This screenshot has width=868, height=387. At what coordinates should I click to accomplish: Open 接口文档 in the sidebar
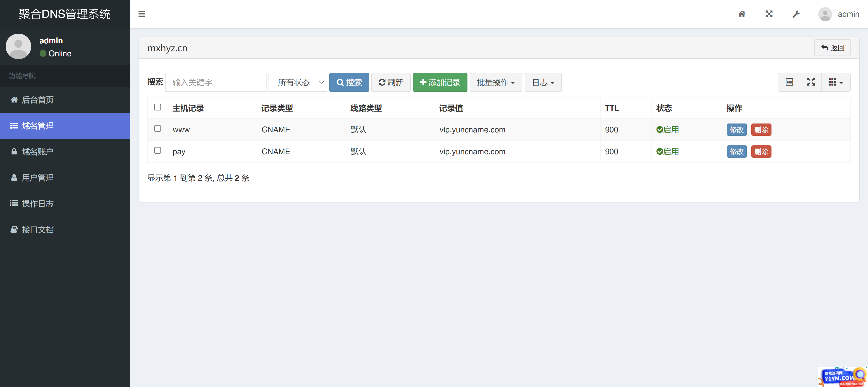[65, 229]
